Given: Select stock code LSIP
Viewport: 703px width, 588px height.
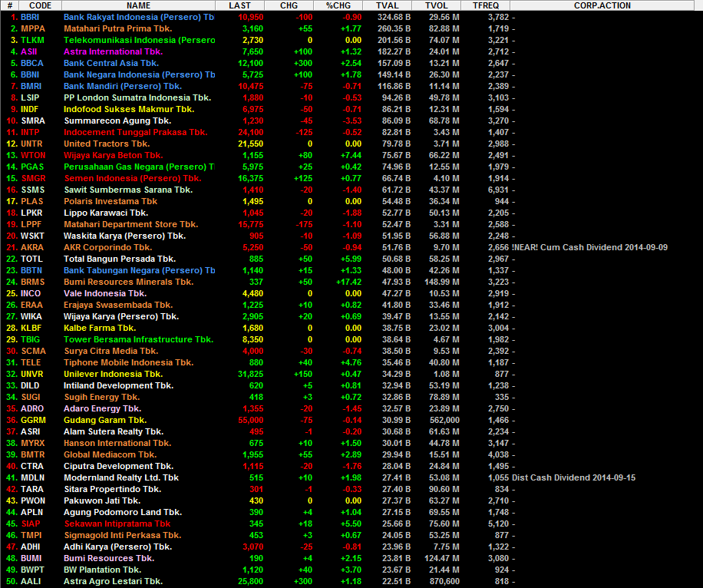Looking at the screenshot, I should (30, 97).
